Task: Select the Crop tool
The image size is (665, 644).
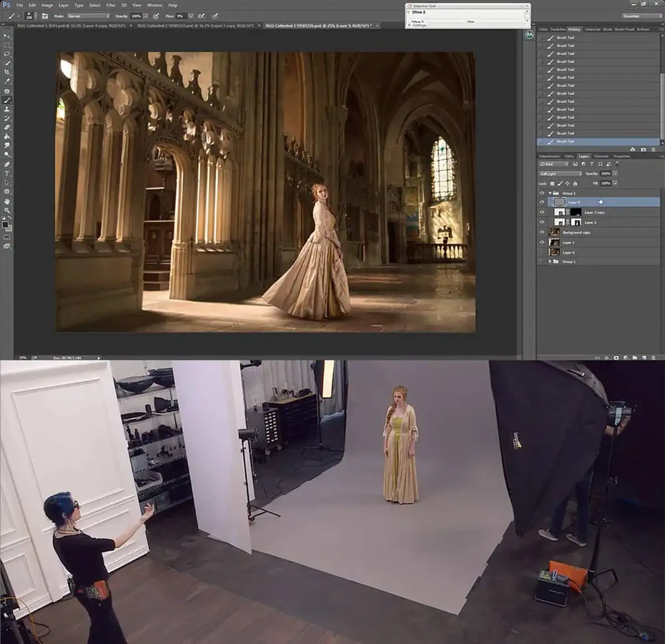Action: pos(7,72)
